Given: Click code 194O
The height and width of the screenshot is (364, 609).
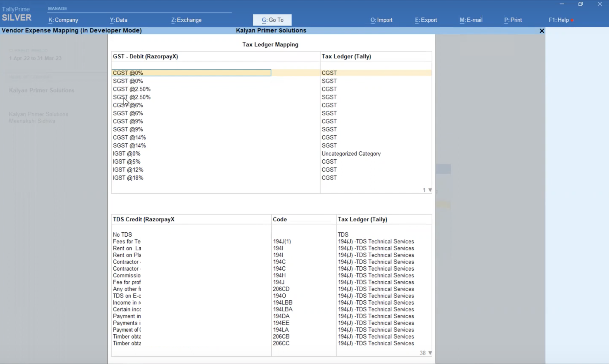Looking at the screenshot, I should pyautogui.click(x=279, y=296).
